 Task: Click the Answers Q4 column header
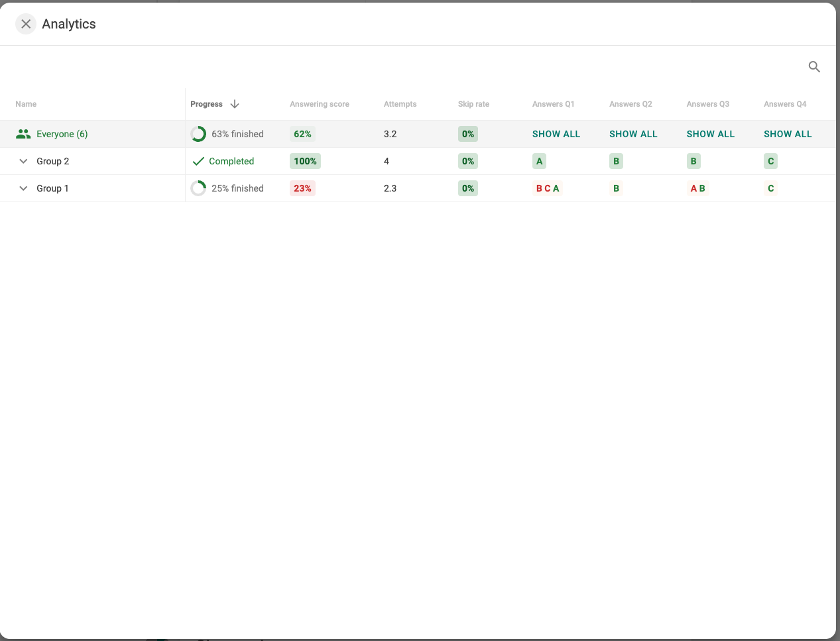click(x=785, y=104)
